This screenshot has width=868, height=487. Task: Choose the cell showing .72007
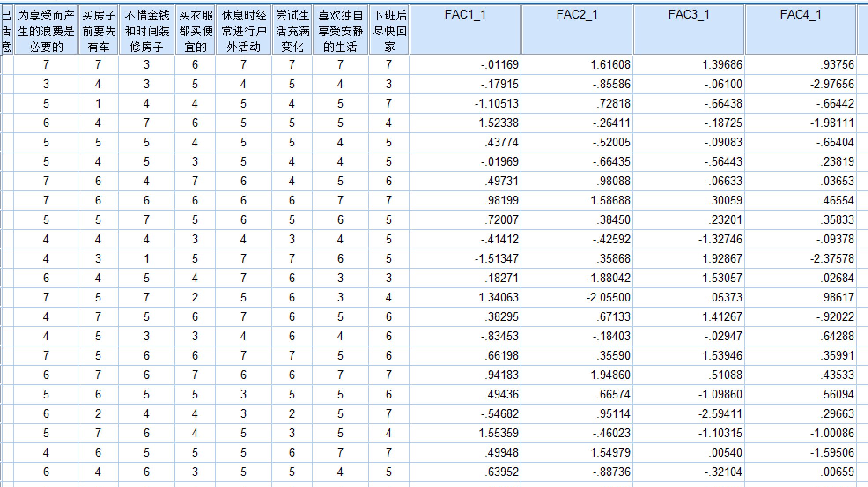[465, 220]
